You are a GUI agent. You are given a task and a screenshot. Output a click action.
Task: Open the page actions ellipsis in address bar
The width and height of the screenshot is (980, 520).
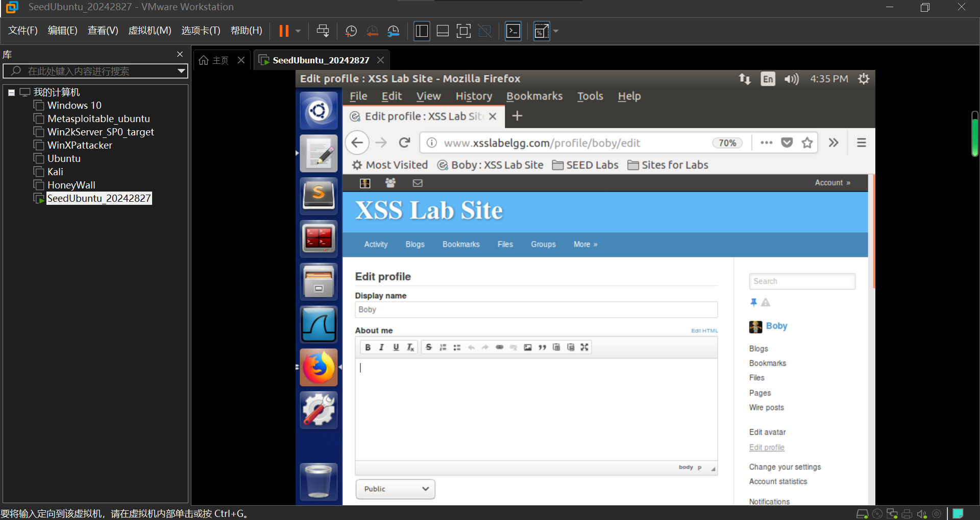(x=766, y=143)
